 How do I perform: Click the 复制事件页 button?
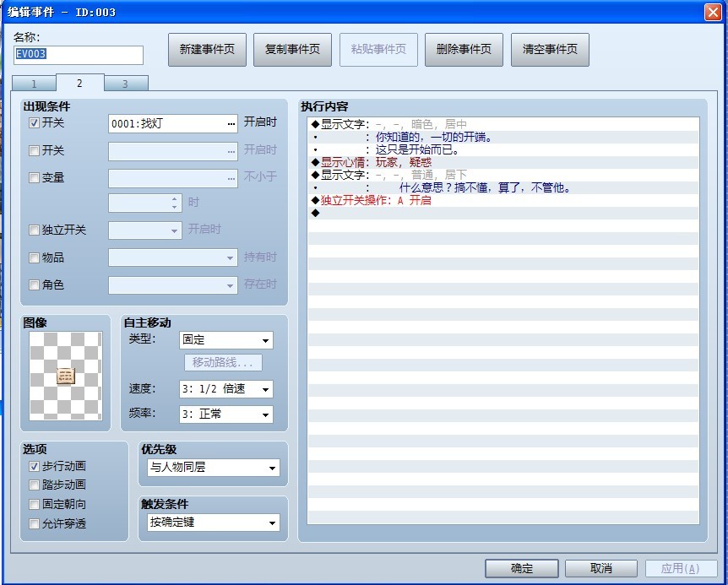(292, 50)
